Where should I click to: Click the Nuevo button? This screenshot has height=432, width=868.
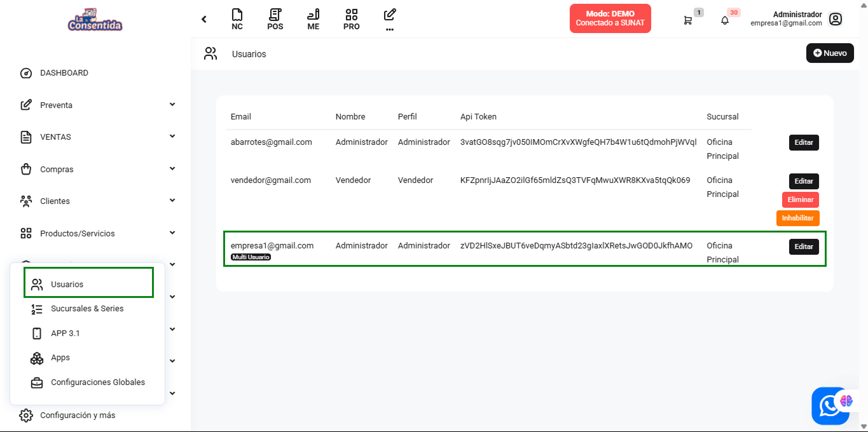[829, 53]
